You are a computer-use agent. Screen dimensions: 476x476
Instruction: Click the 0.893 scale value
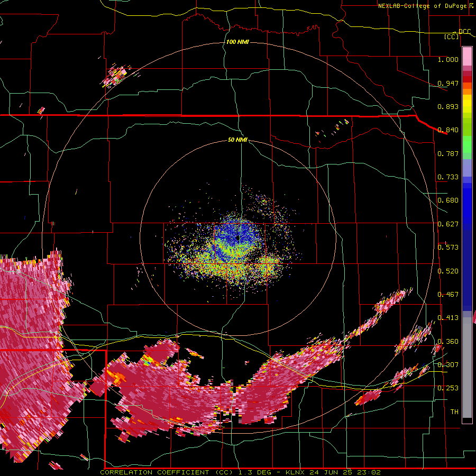coord(448,106)
